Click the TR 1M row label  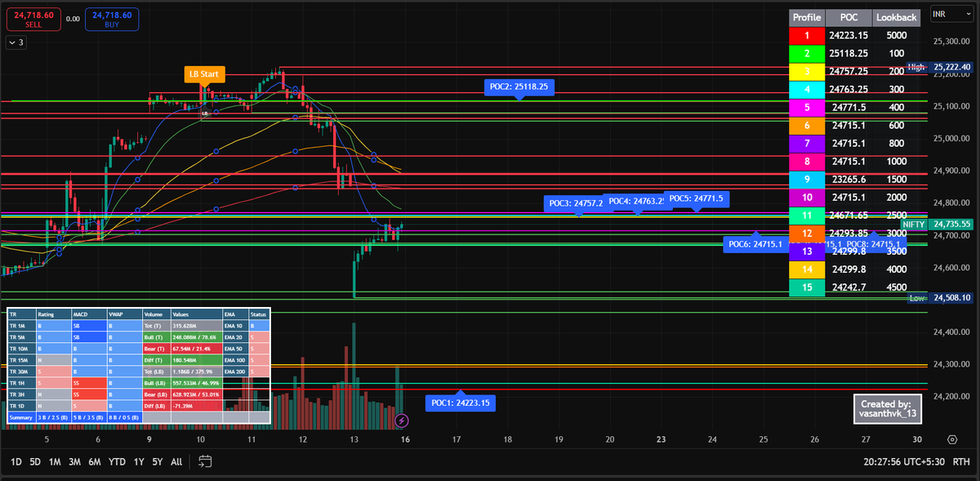tap(21, 325)
